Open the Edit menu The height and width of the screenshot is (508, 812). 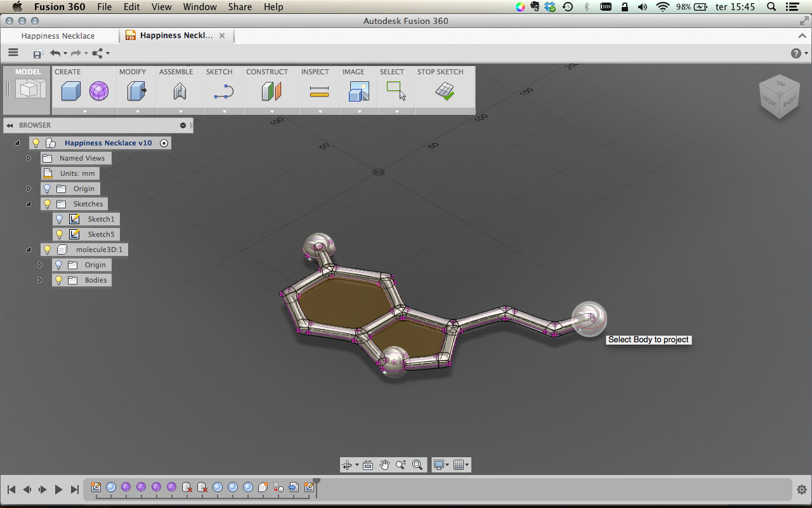coord(132,7)
